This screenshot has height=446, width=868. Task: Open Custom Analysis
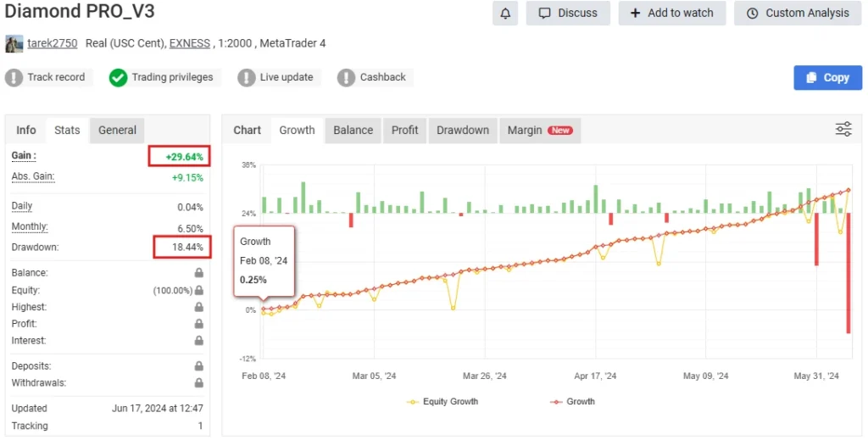(x=798, y=14)
